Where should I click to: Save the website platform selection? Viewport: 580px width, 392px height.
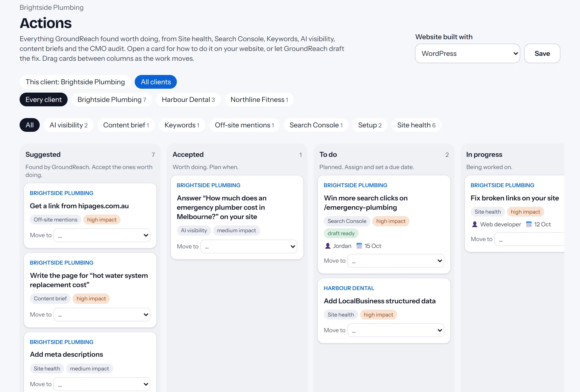pos(542,53)
